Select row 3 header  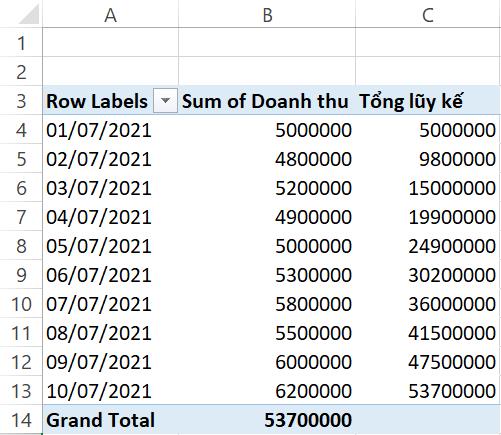[21, 101]
